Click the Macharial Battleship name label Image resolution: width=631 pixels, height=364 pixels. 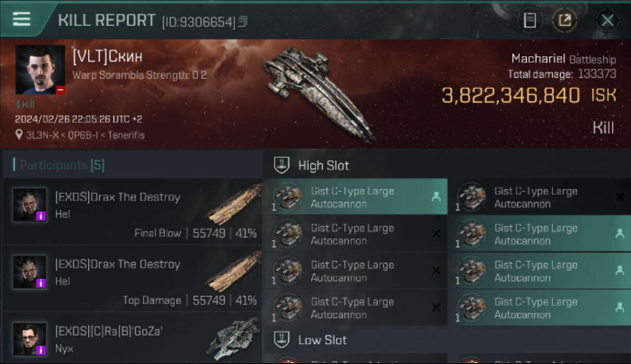point(564,59)
